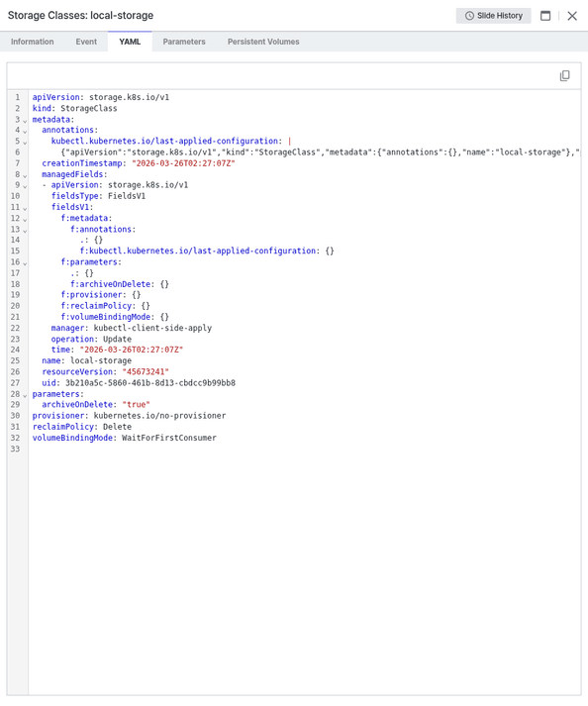588x706 pixels.
Task: Select the YAML tab
Action: [x=130, y=42]
